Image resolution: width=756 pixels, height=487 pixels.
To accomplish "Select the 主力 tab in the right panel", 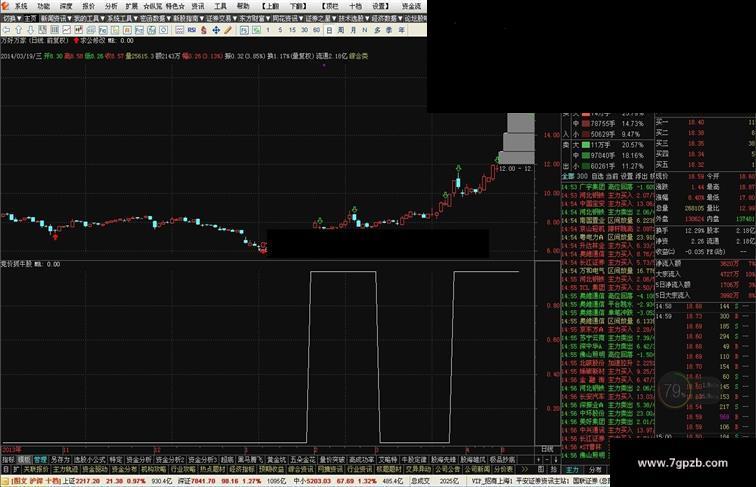I will point(572,469).
